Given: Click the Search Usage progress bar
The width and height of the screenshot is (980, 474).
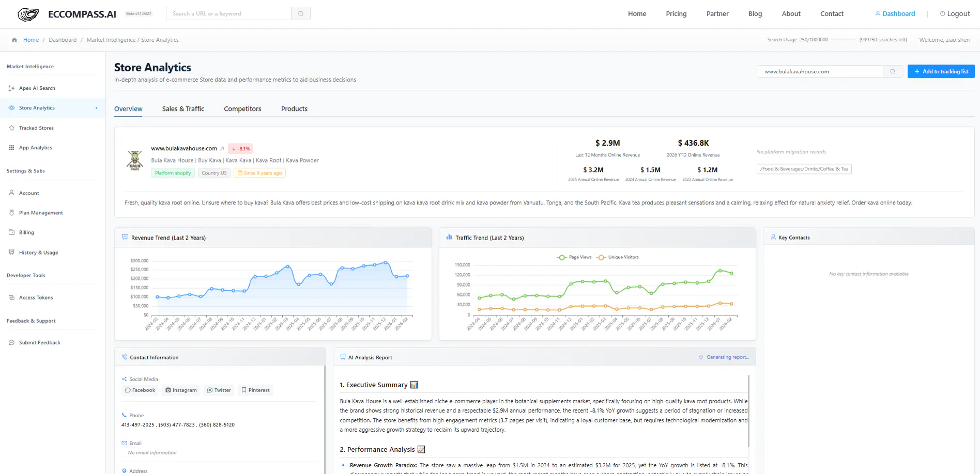Looking at the screenshot, I should click(x=844, y=40).
